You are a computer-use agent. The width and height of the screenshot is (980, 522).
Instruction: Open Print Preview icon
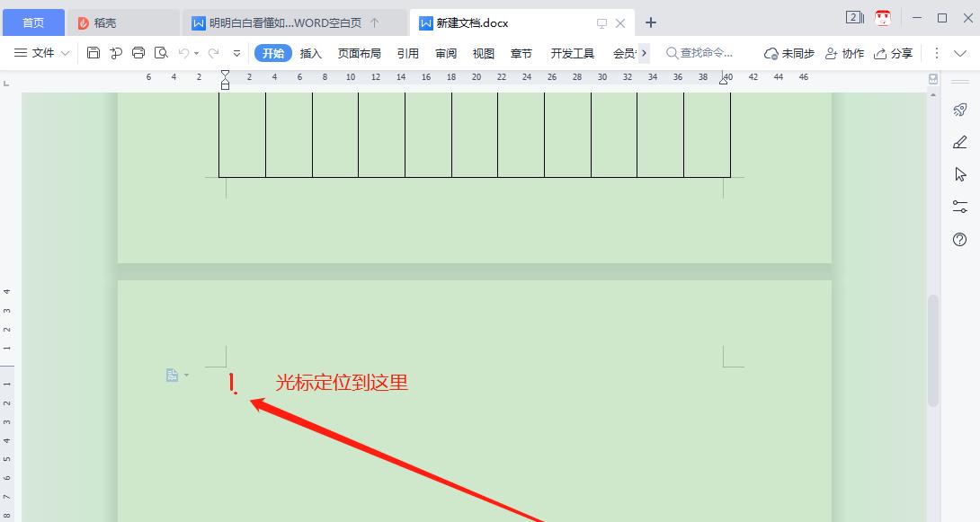click(161, 53)
